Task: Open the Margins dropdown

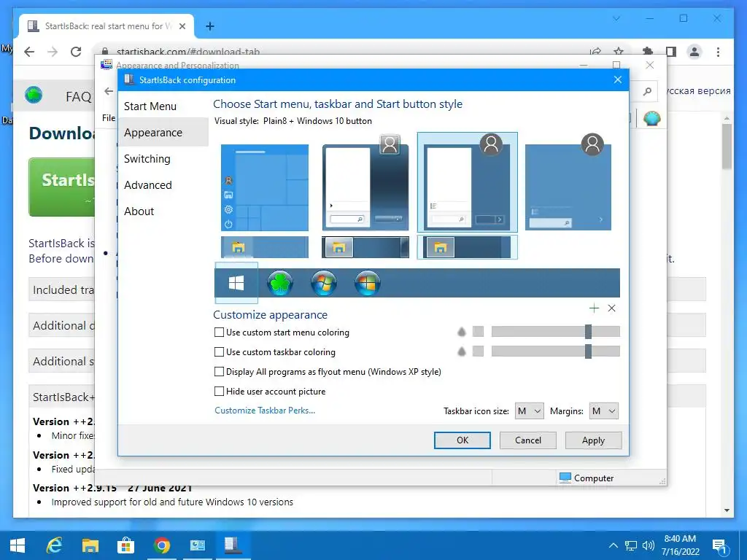Action: [x=603, y=411]
